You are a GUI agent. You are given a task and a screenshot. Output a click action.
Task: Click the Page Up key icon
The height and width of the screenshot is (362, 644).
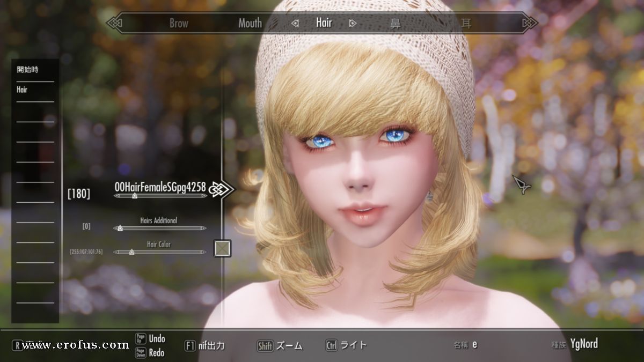(140, 339)
